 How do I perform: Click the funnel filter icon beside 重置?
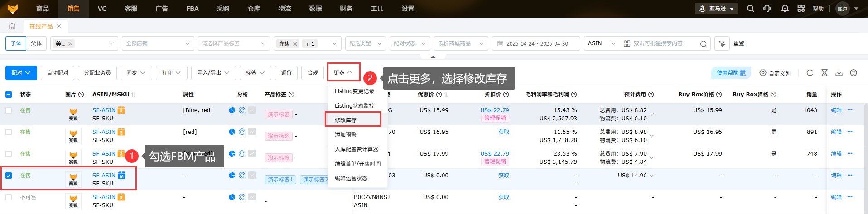(722, 43)
